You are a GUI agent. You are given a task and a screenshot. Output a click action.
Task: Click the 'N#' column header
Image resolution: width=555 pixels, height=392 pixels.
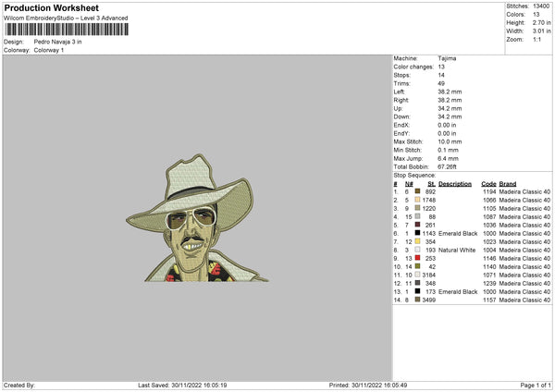[x=409, y=184]
